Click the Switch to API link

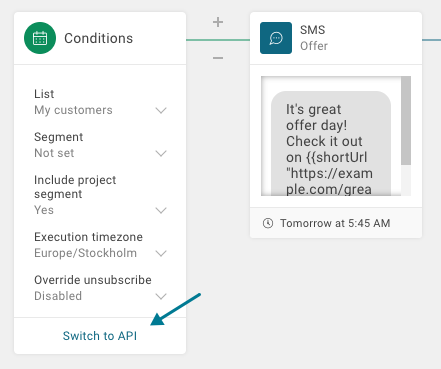point(100,336)
